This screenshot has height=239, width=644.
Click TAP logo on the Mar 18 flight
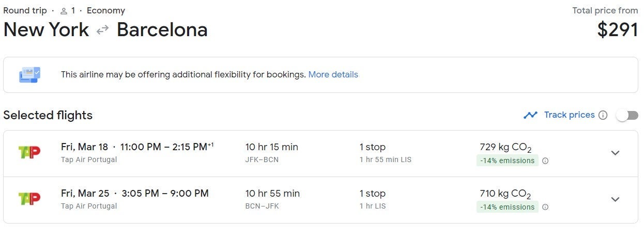pos(29,152)
